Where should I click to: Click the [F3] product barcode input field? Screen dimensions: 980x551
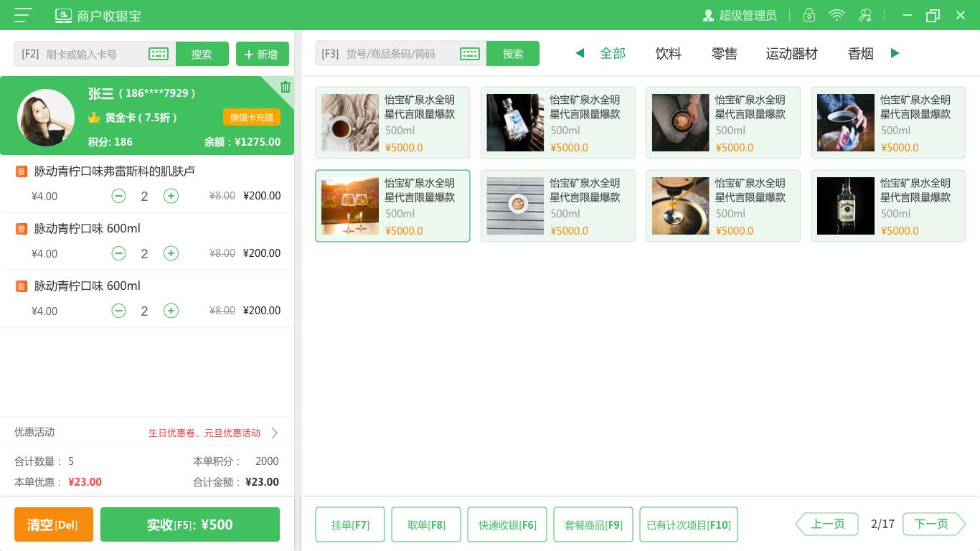click(391, 54)
